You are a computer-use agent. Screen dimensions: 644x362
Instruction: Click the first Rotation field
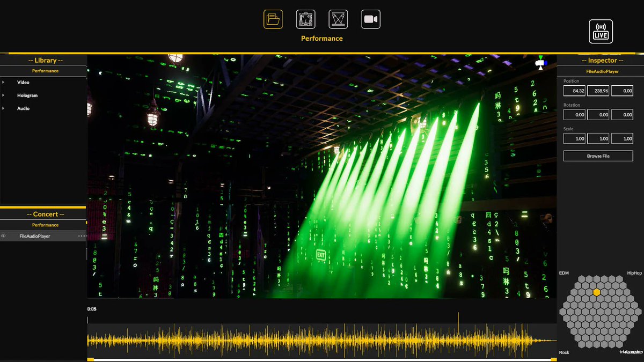[574, 115]
